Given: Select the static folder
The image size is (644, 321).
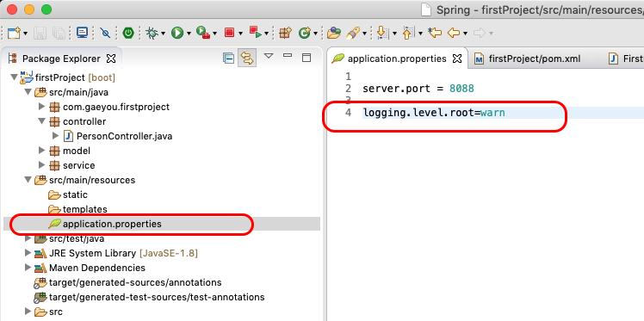Looking at the screenshot, I should click(x=75, y=194).
